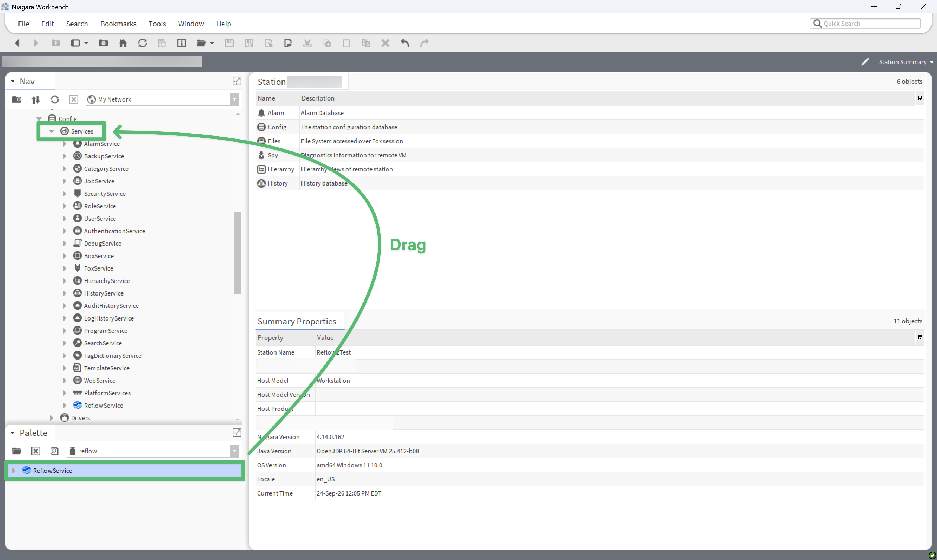Click the Nav tree vertical scrollbar
937x560 pixels.
click(238, 252)
